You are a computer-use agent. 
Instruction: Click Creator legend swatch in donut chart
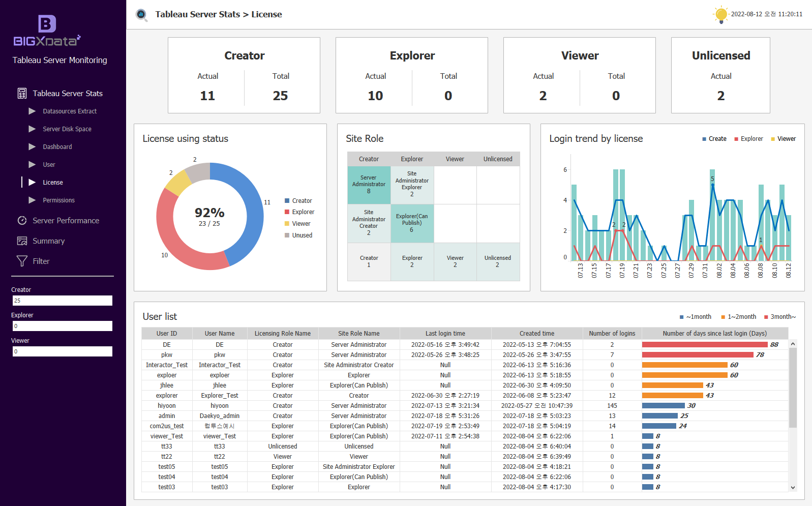(287, 200)
